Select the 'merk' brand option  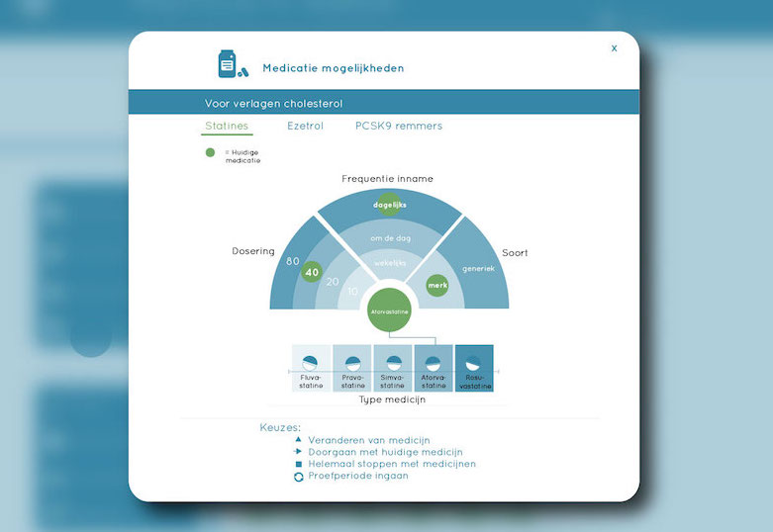pos(437,285)
